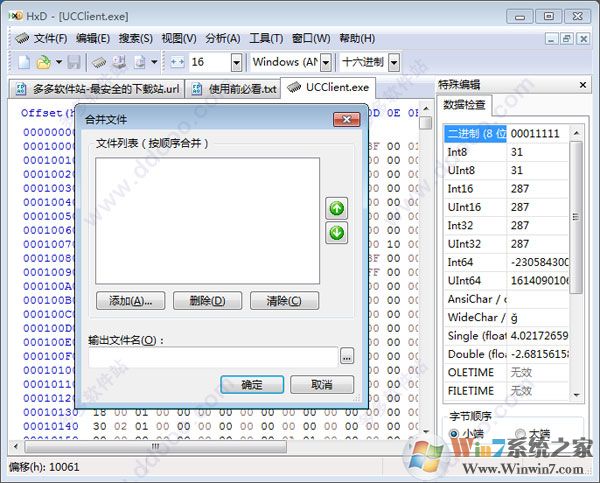
Task: Open the 搜索(S) menu
Action: point(135,38)
